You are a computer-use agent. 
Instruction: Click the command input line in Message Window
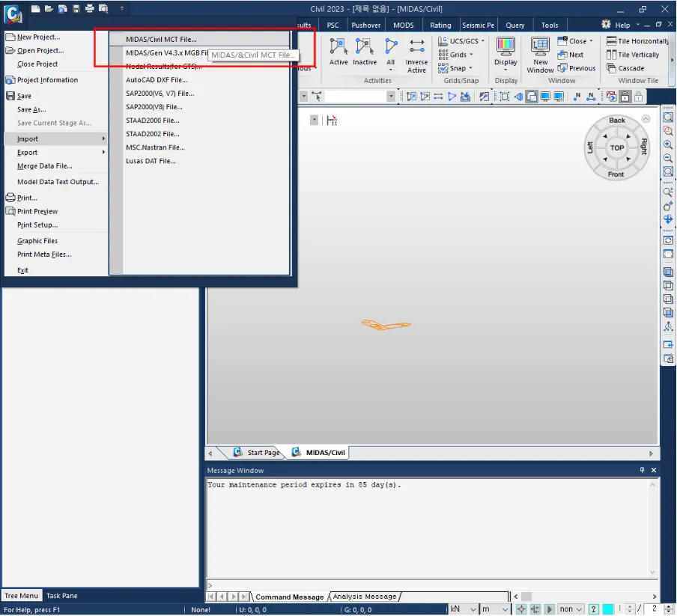432,585
